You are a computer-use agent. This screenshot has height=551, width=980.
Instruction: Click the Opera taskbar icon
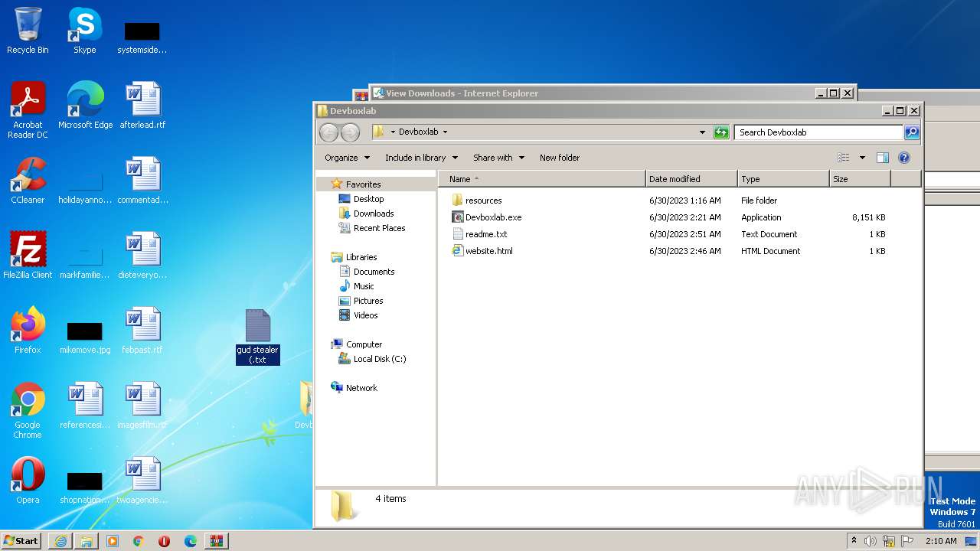coord(165,541)
